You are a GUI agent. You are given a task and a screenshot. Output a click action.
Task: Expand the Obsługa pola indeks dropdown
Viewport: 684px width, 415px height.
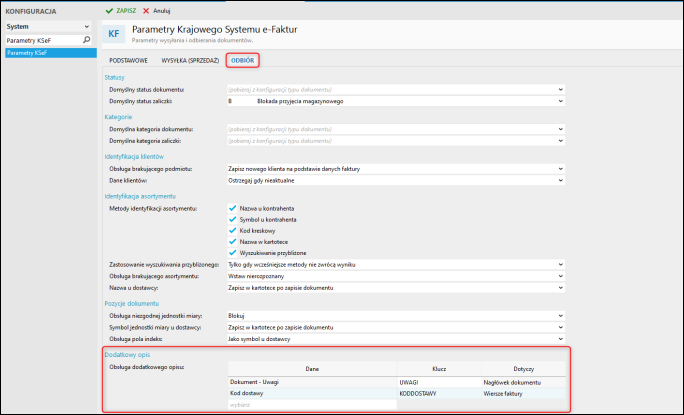561,338
